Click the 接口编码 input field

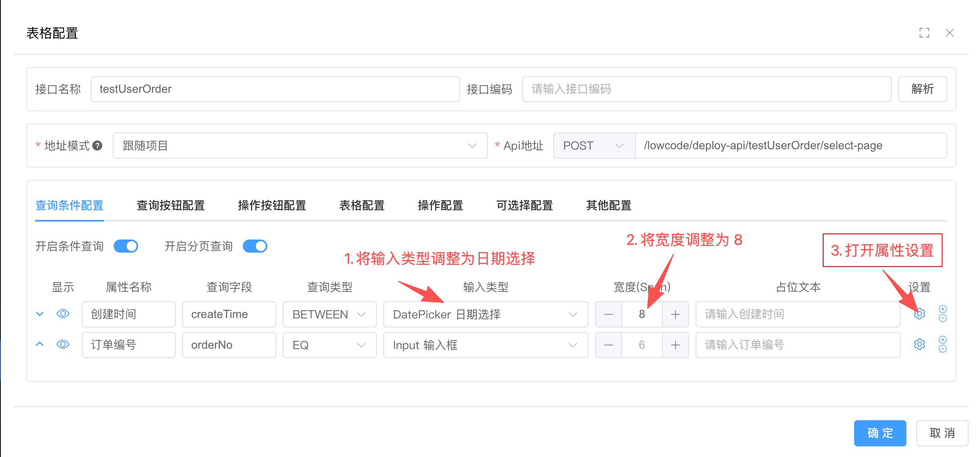pyautogui.click(x=706, y=89)
